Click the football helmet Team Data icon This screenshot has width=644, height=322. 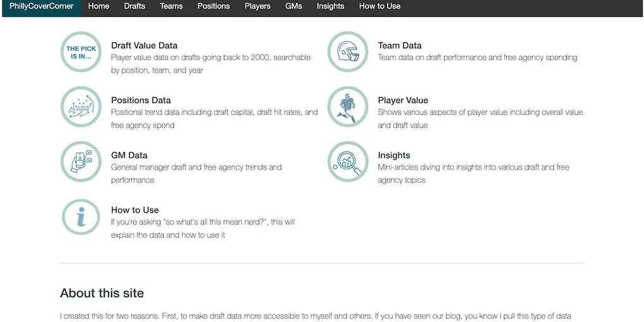click(x=347, y=52)
